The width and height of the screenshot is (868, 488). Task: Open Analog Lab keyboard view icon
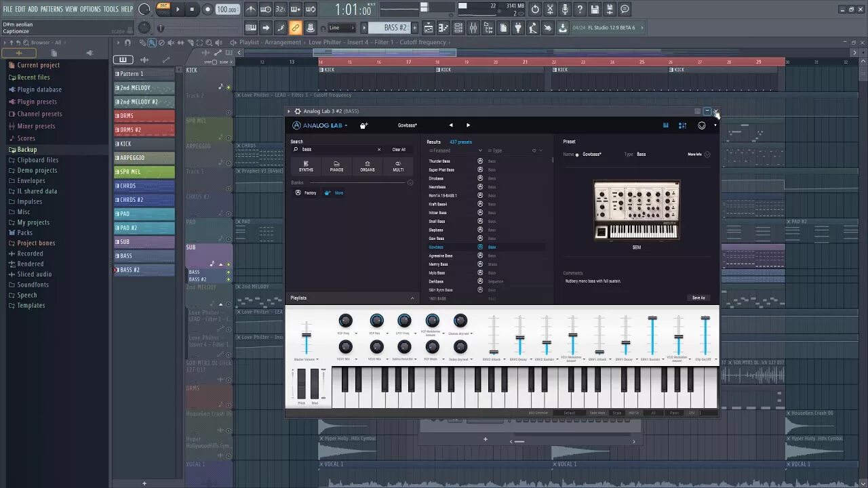pyautogui.click(x=666, y=125)
